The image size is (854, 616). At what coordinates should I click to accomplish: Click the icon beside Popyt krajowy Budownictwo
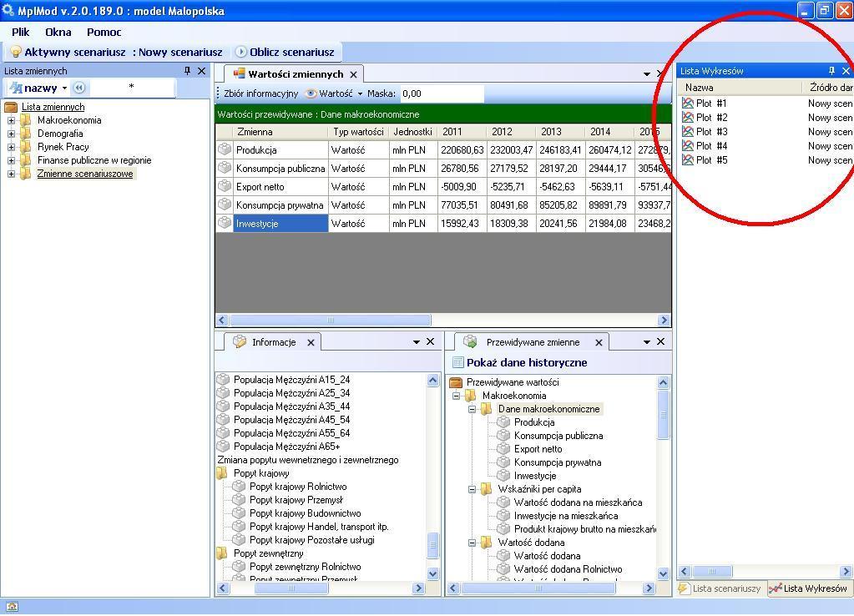(239, 513)
